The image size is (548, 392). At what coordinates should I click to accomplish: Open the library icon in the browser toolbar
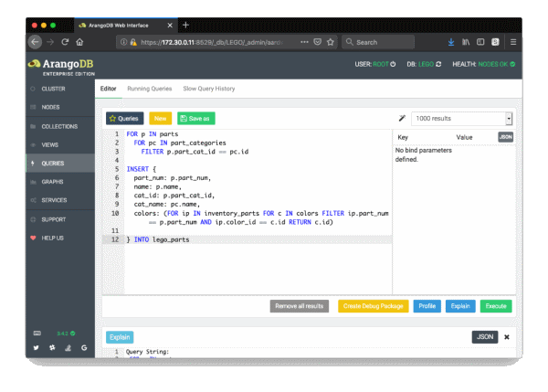click(466, 42)
